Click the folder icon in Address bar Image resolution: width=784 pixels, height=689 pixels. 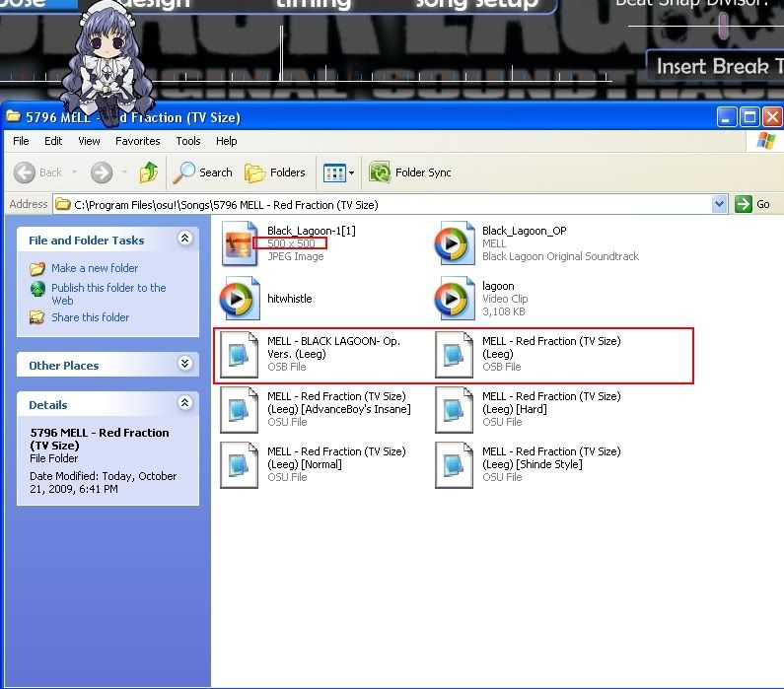coord(62,204)
